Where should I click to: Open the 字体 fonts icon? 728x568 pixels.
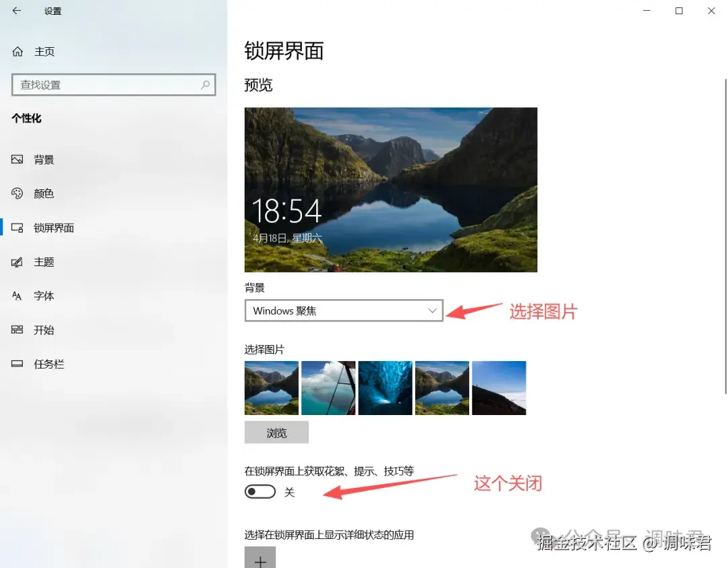[x=17, y=296]
